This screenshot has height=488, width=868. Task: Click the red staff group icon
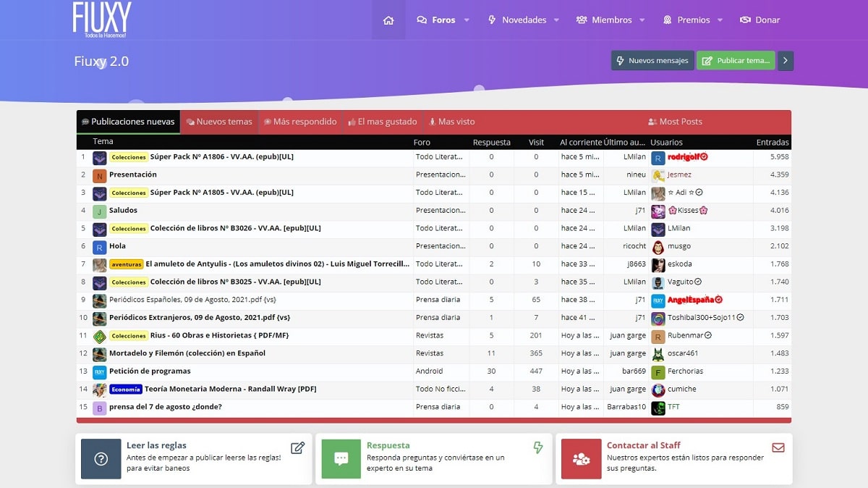tap(582, 459)
